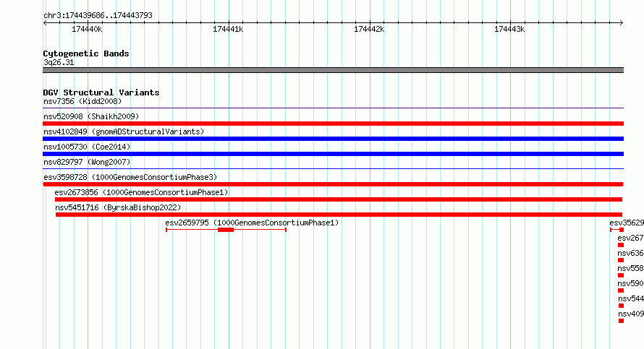The image size is (644, 349).
Task: Click the 174440k ruler tick label
Action: click(x=87, y=29)
